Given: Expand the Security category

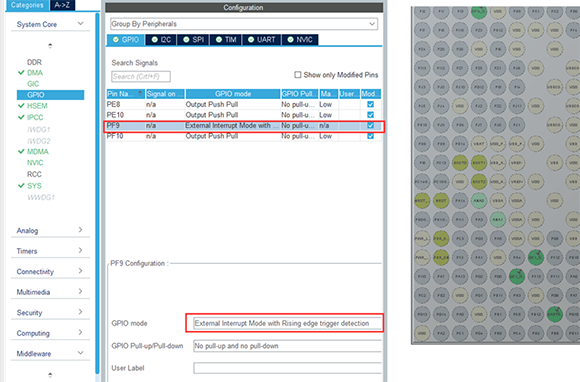Looking at the screenshot, I should click(80, 312).
